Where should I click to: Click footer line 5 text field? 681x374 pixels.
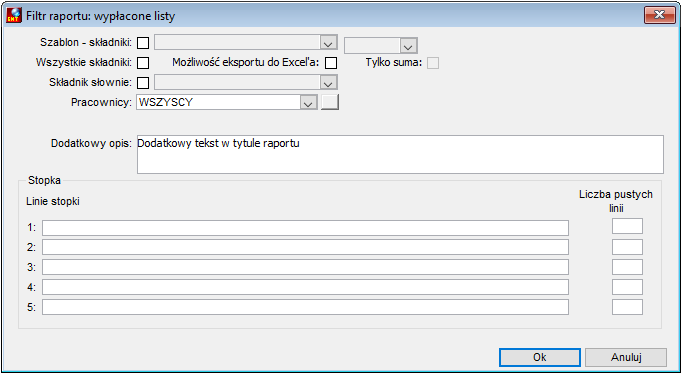point(305,307)
